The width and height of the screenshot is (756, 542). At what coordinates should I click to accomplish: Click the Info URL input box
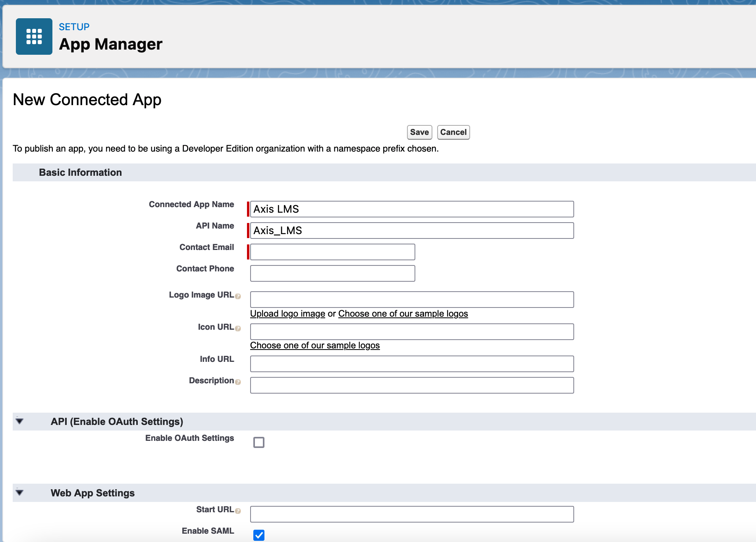point(412,364)
